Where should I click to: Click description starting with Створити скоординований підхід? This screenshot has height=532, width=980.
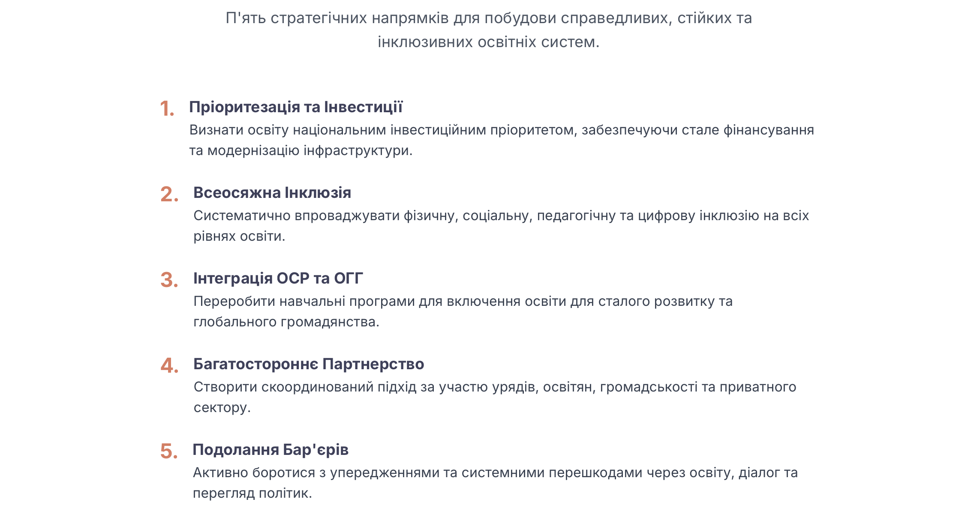click(495, 397)
